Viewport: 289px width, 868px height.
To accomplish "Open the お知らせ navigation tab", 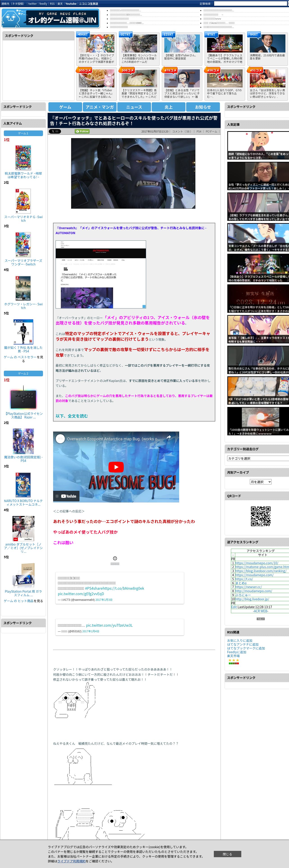I will coord(203,107).
